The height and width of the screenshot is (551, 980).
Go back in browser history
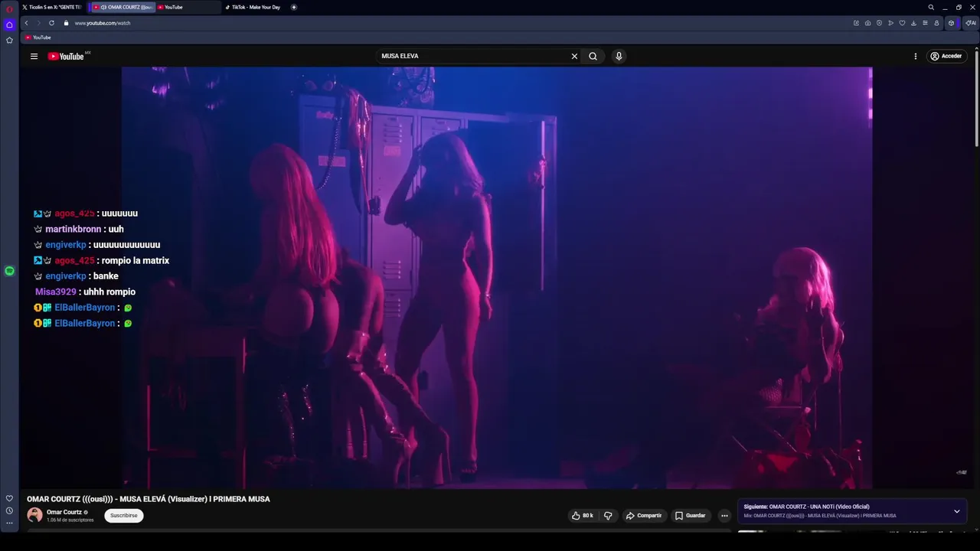(x=27, y=23)
